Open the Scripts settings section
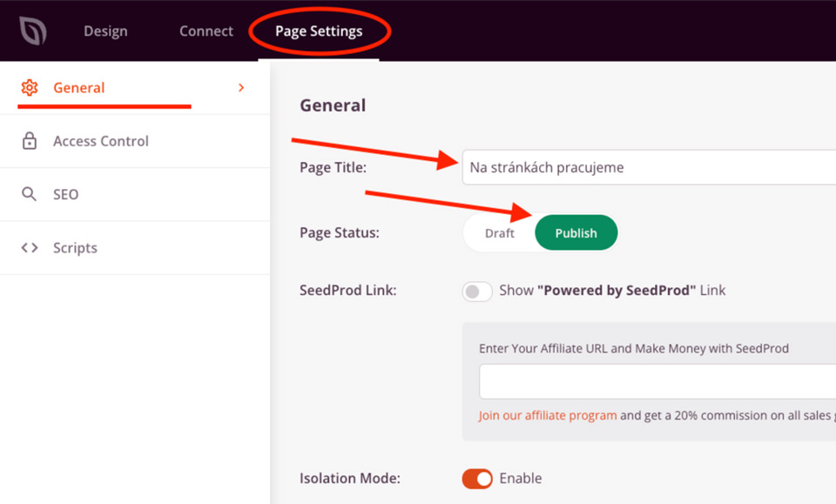The image size is (836, 504). (135, 248)
